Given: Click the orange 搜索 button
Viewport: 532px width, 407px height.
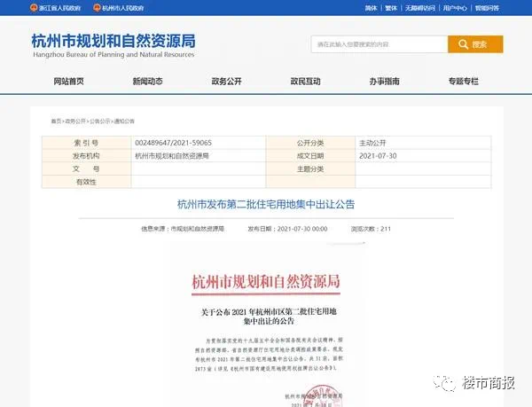Looking at the screenshot, I should point(475,44).
